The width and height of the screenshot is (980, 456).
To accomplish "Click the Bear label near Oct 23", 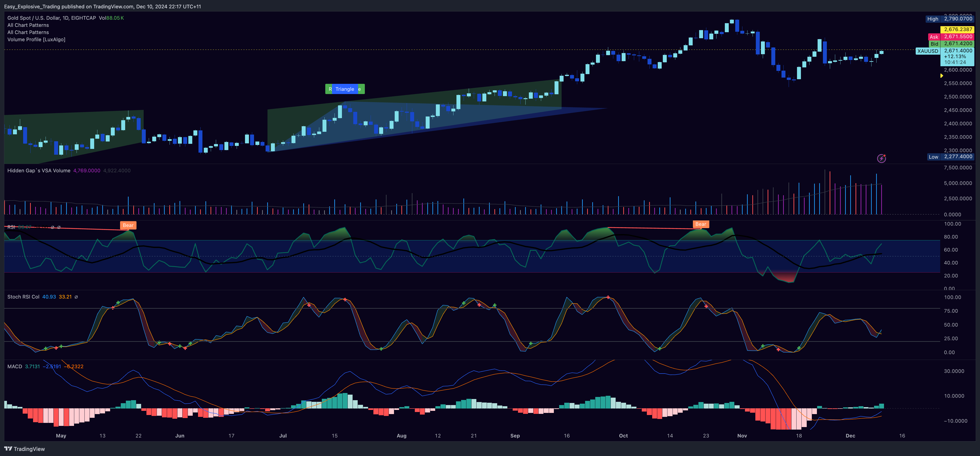I will click(x=701, y=224).
